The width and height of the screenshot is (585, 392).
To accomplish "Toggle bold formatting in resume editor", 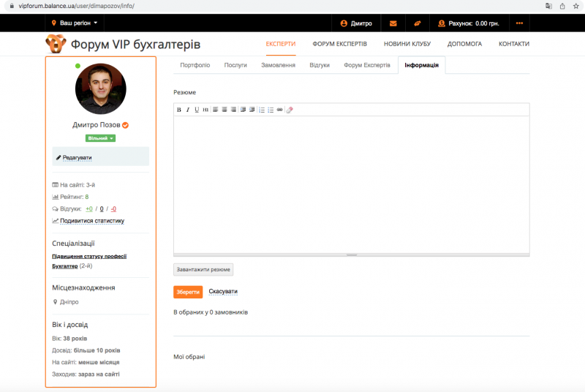I will [178, 110].
